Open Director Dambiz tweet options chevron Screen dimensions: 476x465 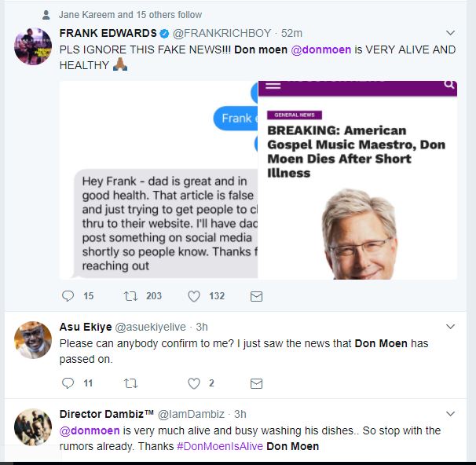(450, 413)
